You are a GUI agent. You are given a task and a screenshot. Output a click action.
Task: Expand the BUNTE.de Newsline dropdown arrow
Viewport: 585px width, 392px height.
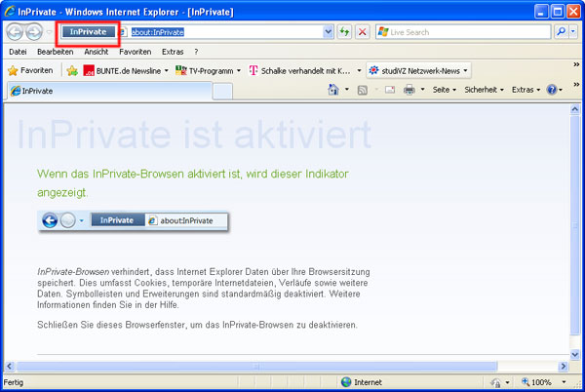point(167,71)
